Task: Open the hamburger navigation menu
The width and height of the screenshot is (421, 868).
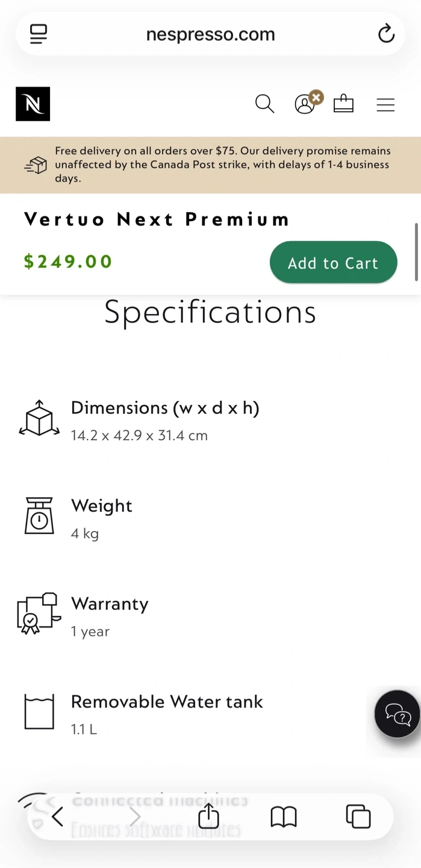Action: coord(385,105)
